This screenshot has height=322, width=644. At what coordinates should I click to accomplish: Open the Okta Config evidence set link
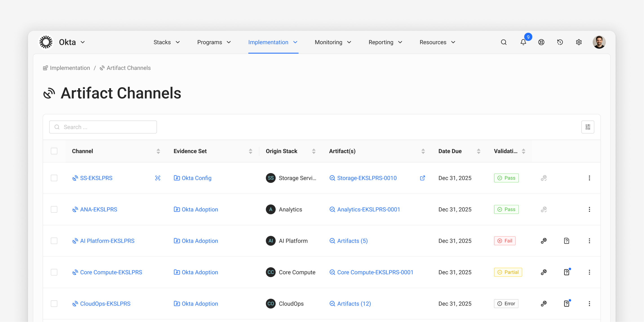click(x=197, y=178)
